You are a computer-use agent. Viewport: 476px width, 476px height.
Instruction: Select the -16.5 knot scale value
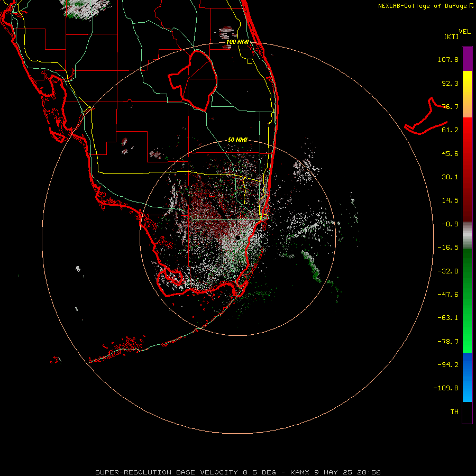[448, 248]
